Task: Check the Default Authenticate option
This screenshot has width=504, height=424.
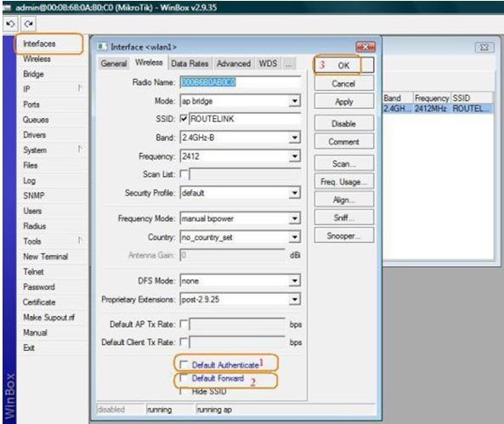Action: coord(184,365)
